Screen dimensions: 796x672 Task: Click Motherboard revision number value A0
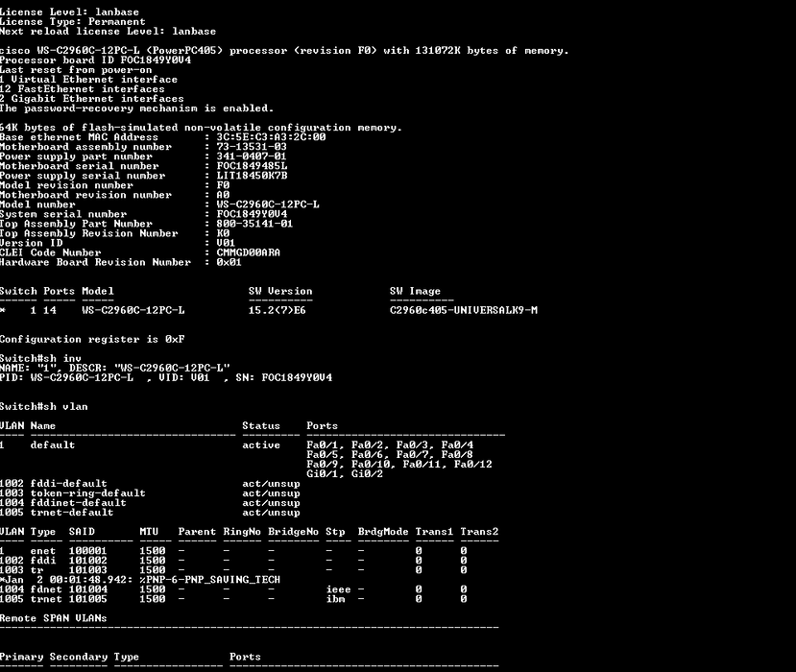click(223, 195)
